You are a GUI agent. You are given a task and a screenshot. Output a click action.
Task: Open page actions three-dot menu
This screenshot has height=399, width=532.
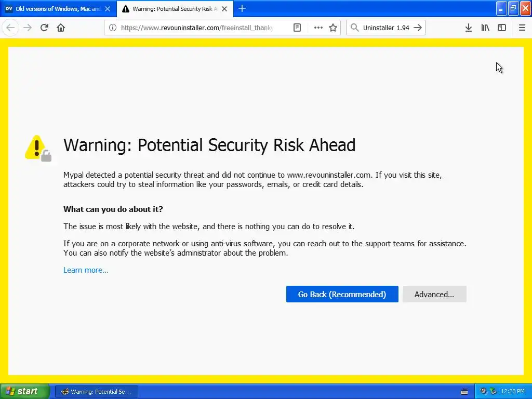318,28
